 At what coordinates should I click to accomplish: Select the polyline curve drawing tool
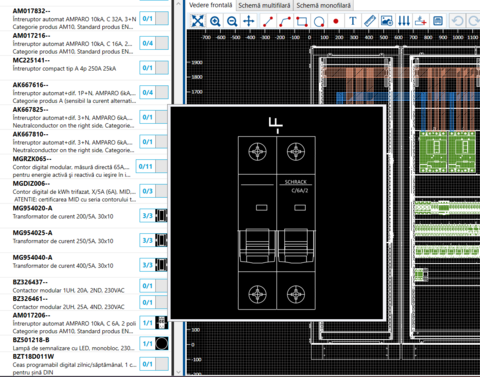coord(285,21)
